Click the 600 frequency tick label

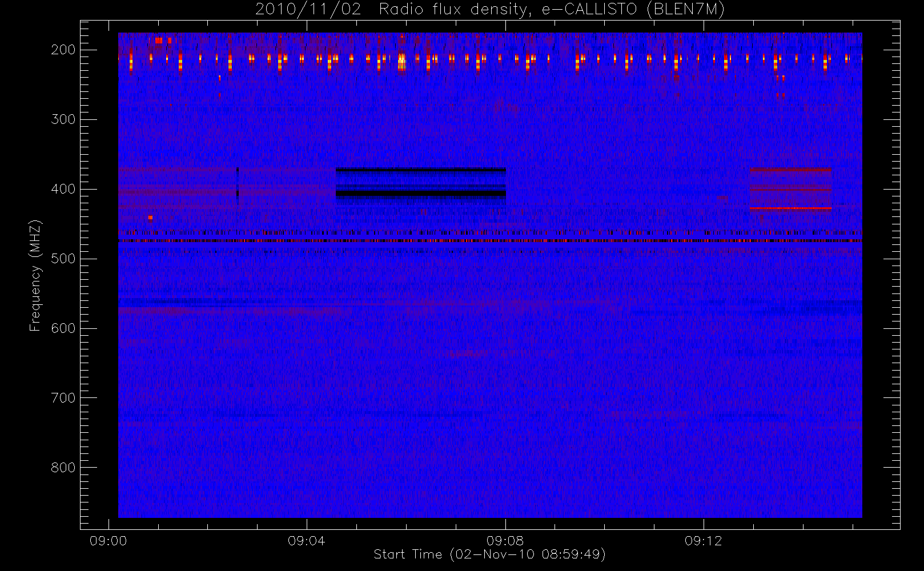click(x=63, y=328)
